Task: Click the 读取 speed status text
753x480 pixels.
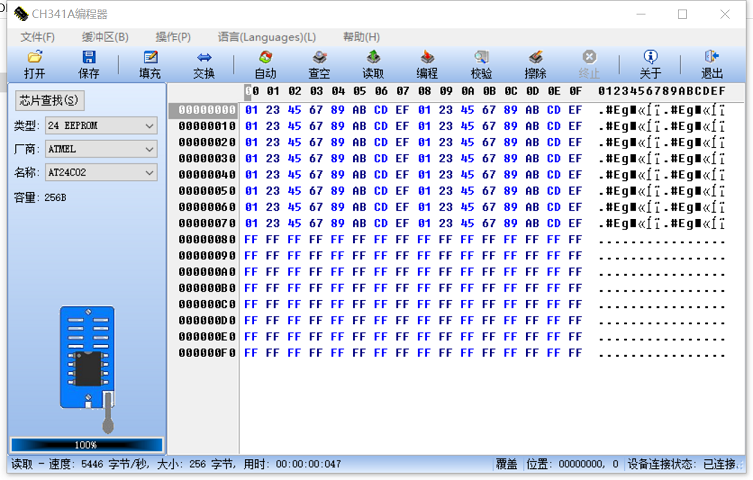Action: (176, 464)
